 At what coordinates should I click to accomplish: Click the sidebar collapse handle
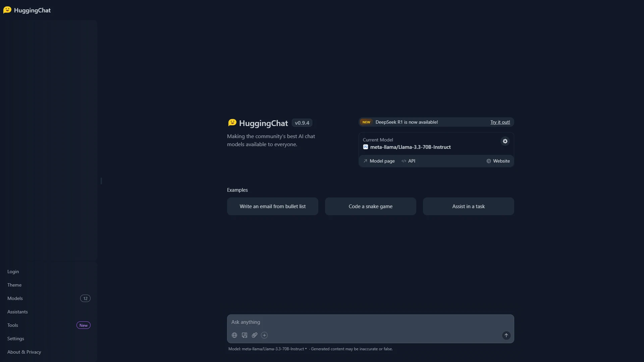pyautogui.click(x=101, y=181)
